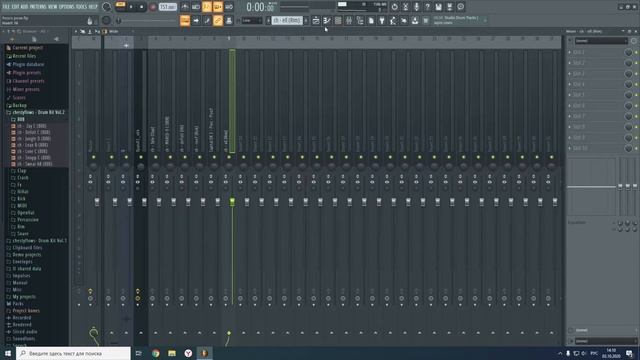Toggle the metronome icon
640x360 pixels.
(x=185, y=7)
